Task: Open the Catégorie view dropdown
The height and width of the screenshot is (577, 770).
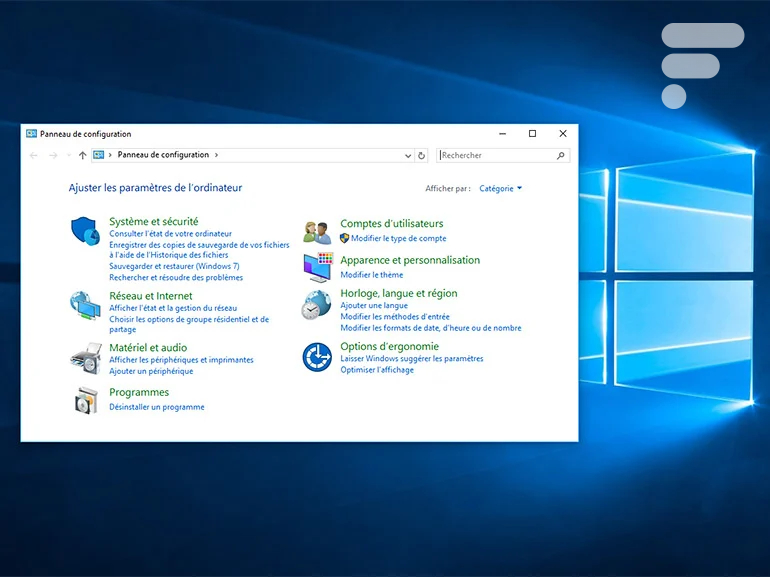Action: tap(500, 188)
